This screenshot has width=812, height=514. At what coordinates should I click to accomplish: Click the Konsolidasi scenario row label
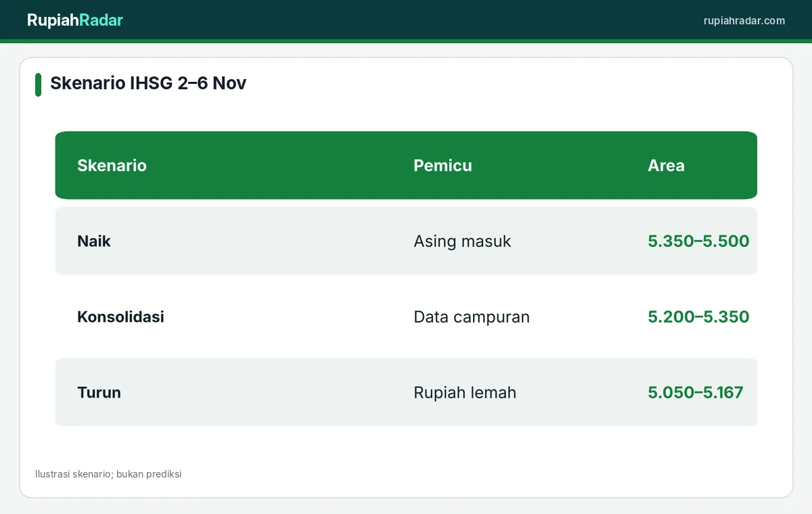pyautogui.click(x=120, y=317)
